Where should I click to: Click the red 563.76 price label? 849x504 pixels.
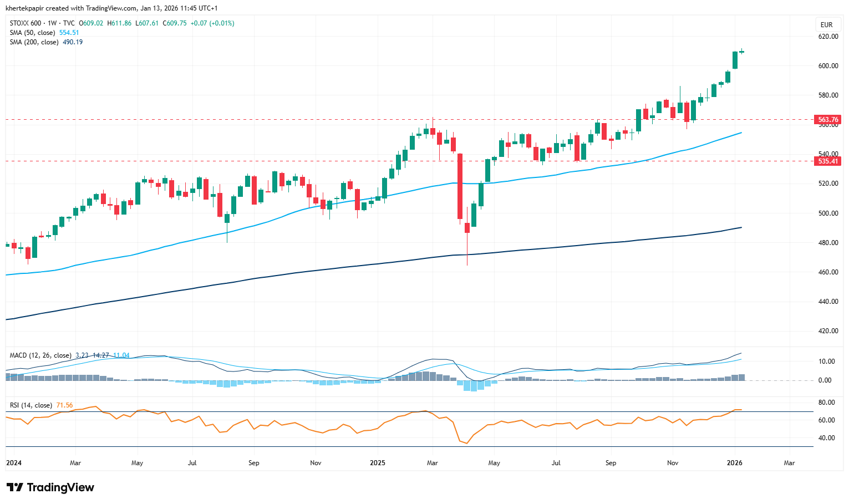827,120
